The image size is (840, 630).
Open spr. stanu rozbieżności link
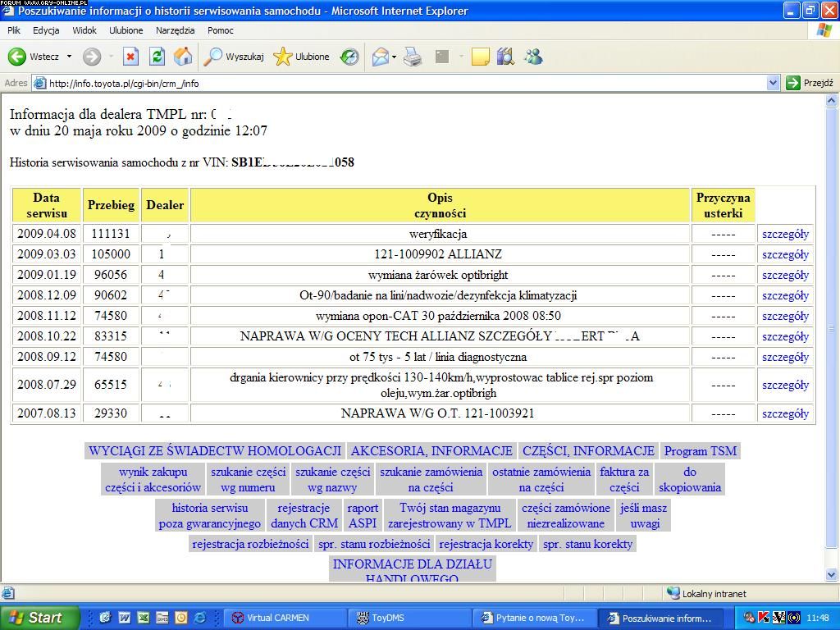[374, 545]
